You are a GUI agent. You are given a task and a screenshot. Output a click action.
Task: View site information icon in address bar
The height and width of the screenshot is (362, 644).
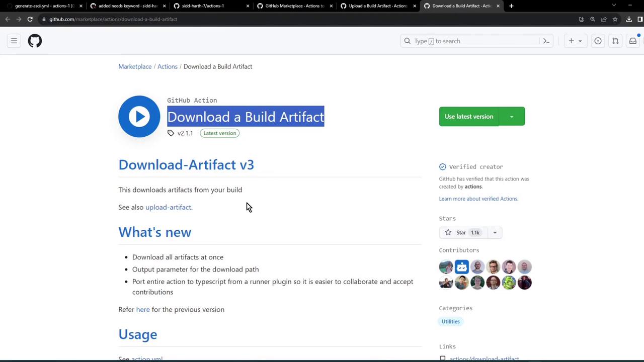(44, 19)
